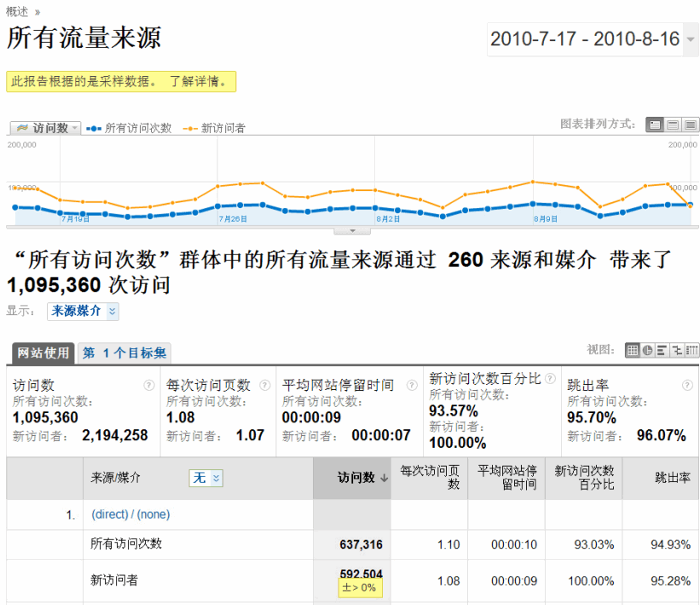Select the pivot view icon
The height and width of the screenshot is (605, 700).
tap(691, 350)
